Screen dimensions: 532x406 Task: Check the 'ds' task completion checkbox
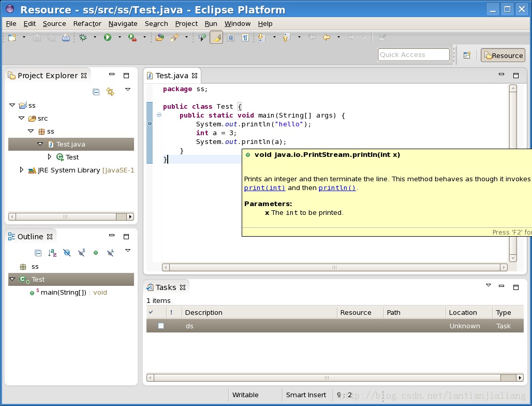pos(161,326)
